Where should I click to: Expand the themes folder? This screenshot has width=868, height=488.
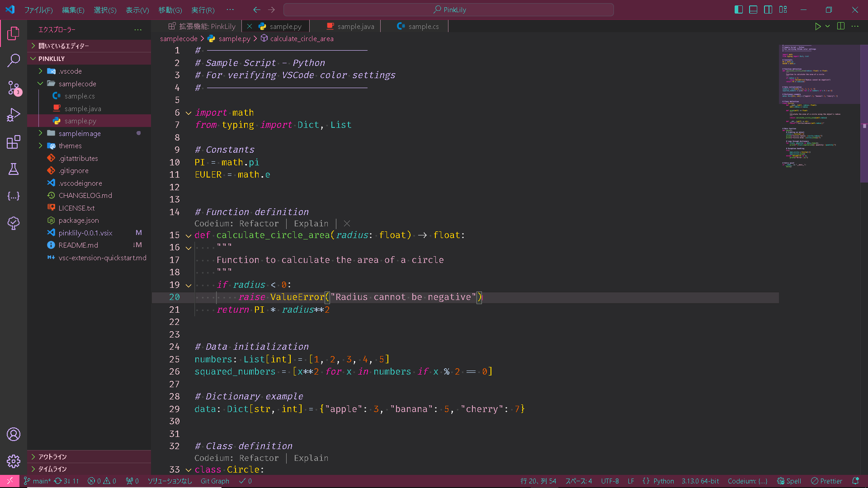pyautogui.click(x=70, y=146)
